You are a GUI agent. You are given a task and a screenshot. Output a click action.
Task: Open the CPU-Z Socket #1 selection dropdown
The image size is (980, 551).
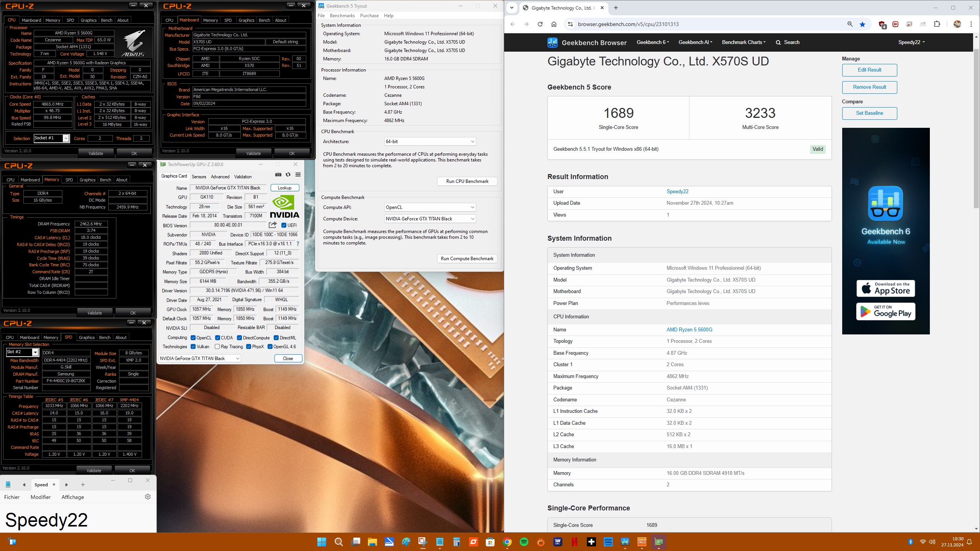pyautogui.click(x=51, y=138)
